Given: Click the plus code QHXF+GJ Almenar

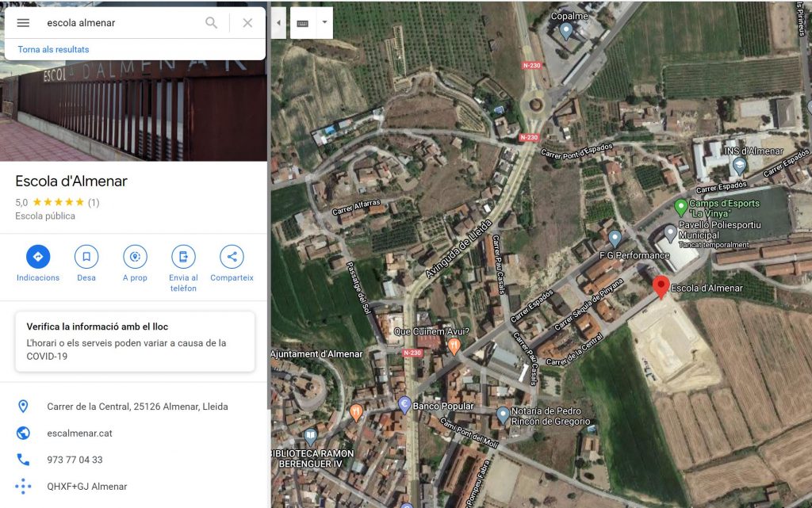Looking at the screenshot, I should tap(86, 487).
